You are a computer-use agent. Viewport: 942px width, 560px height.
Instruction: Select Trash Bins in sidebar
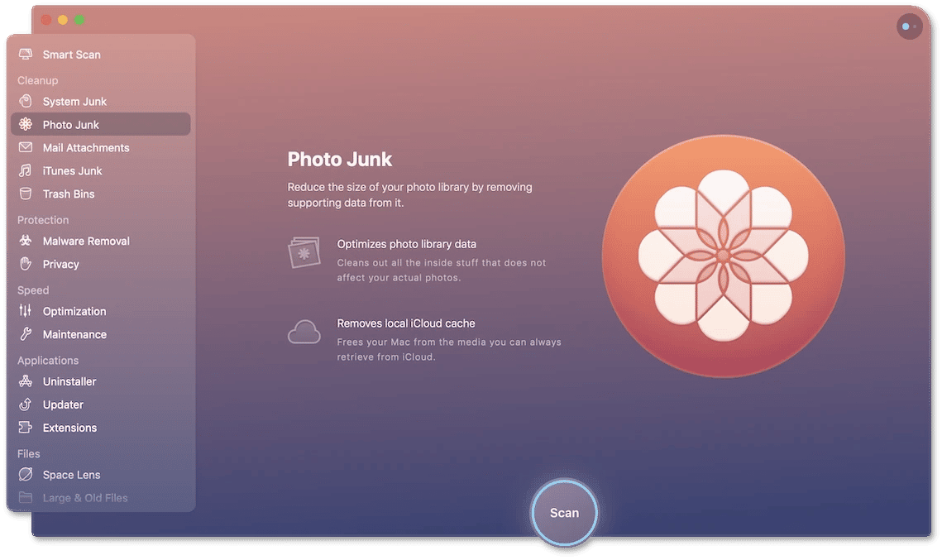click(x=69, y=194)
